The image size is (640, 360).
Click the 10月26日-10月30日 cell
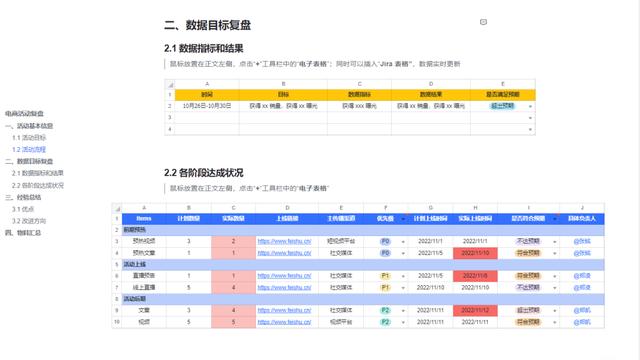click(207, 106)
